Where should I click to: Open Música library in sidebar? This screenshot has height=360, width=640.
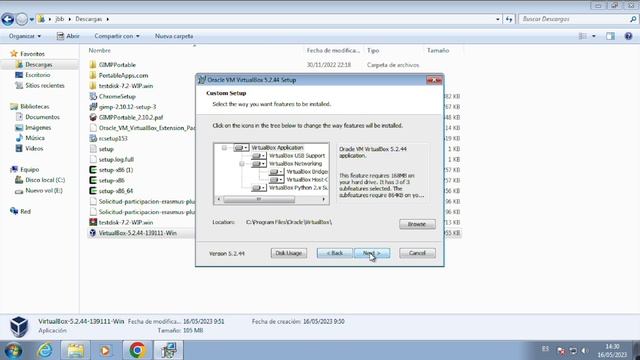(x=35, y=138)
